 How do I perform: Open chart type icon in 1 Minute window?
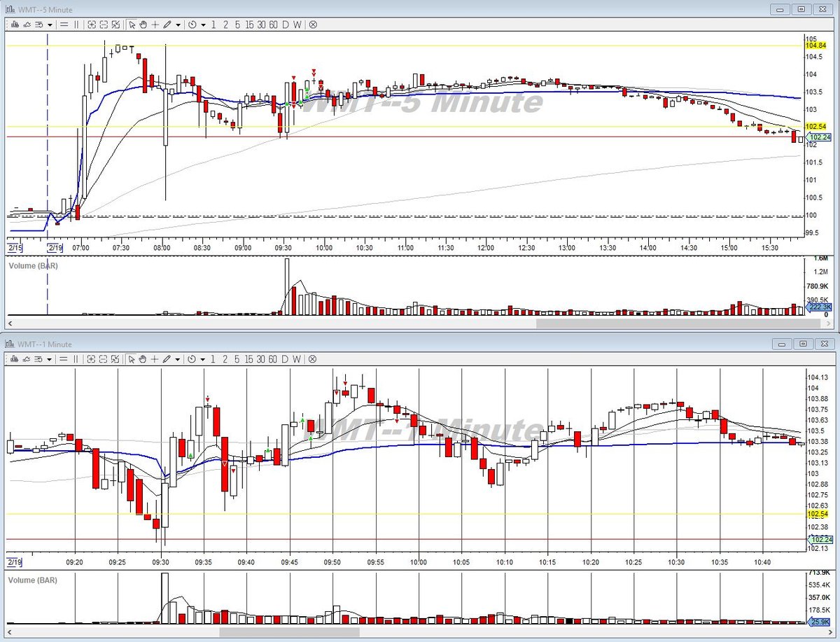[15, 358]
